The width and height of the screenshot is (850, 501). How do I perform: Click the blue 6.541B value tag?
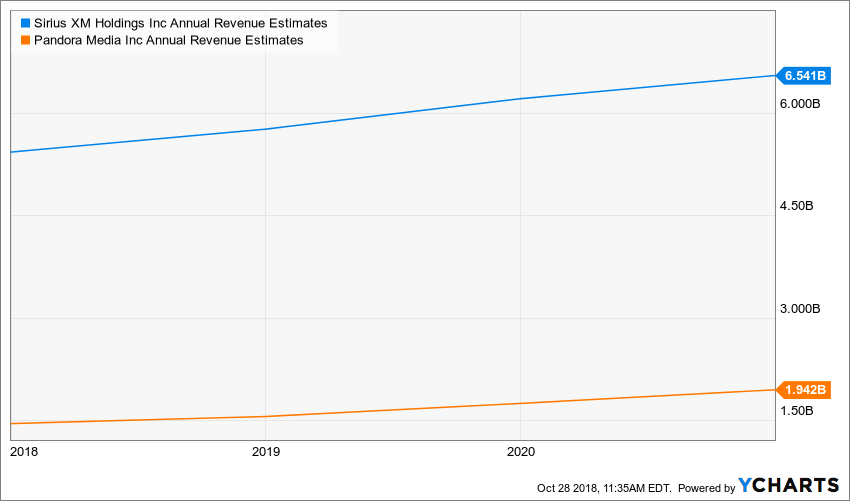point(804,75)
